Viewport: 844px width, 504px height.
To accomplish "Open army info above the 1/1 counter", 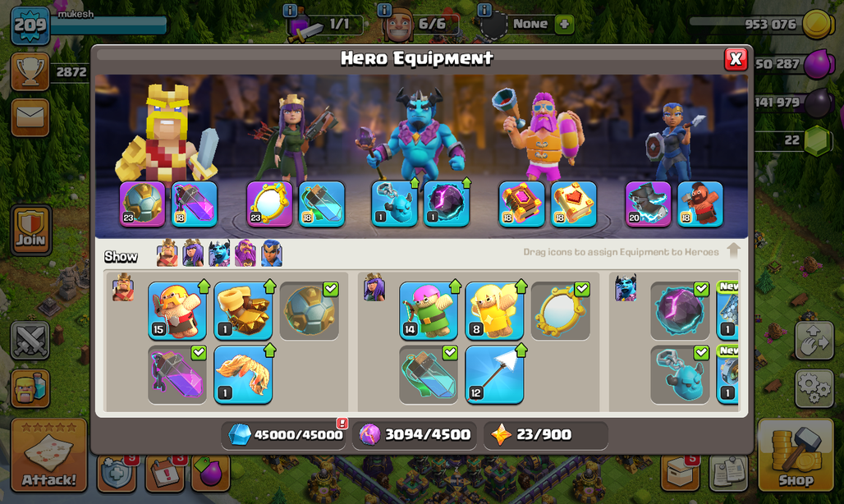I will coord(290,10).
